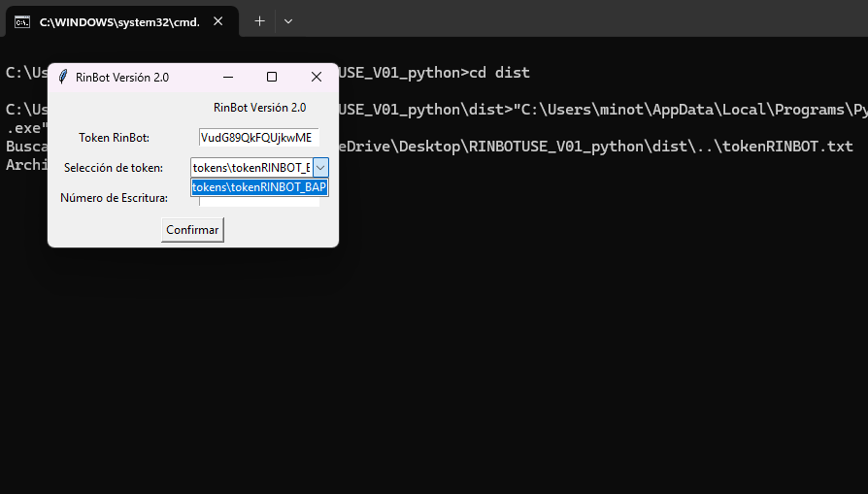This screenshot has height=494, width=868.
Task: Close the RinBot Versión 2.0 window
Action: click(x=317, y=77)
